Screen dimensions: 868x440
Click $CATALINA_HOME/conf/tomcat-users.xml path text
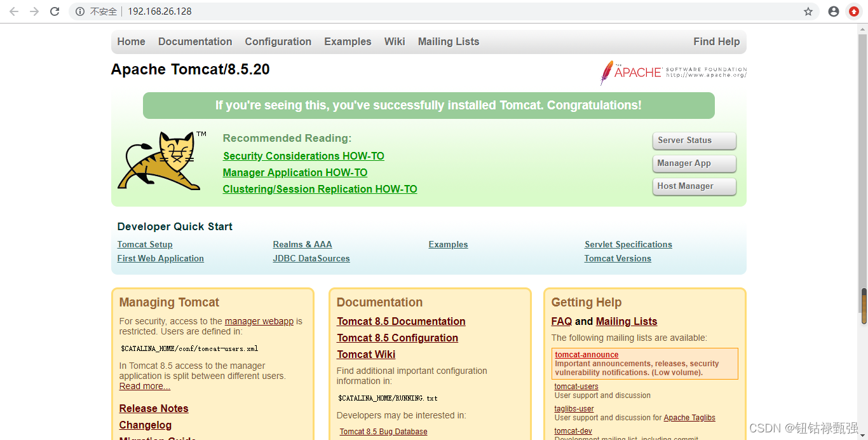(189, 348)
